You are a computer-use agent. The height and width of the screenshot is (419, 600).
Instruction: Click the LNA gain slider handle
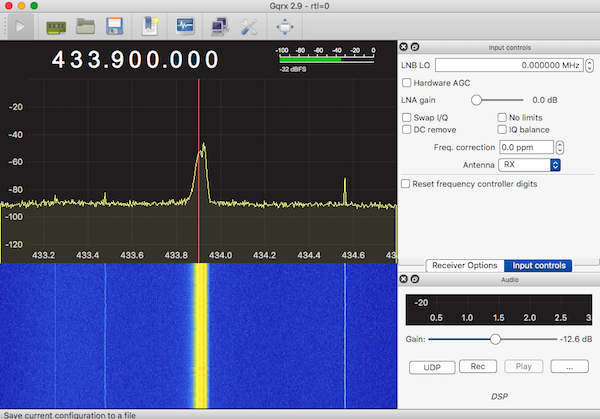point(476,100)
